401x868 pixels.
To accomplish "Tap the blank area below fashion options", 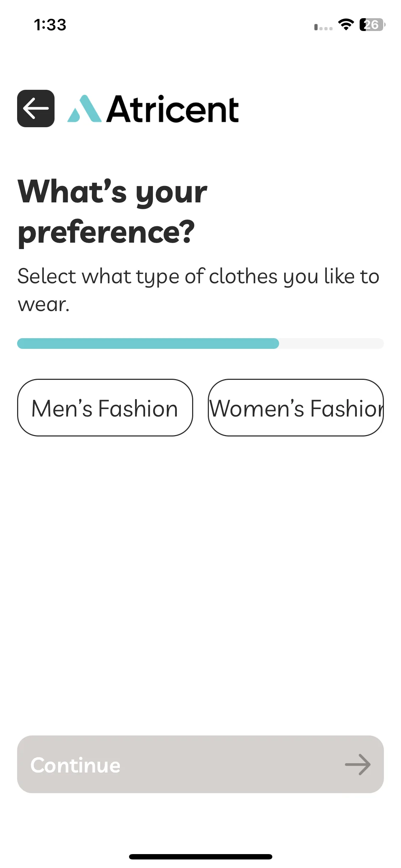I will pos(200,584).
